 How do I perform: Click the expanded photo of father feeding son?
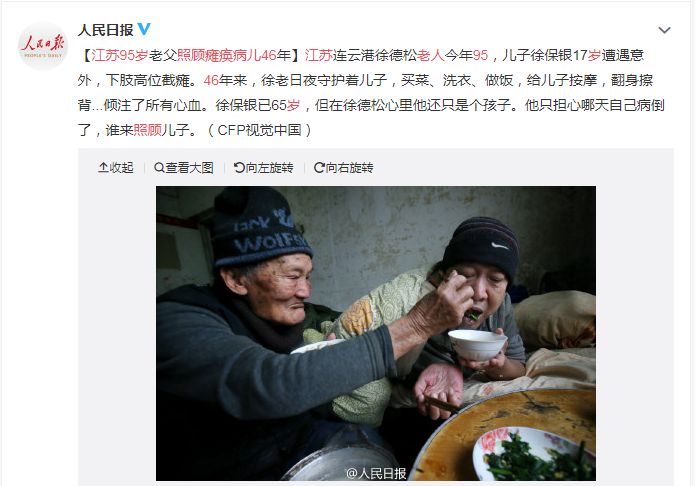pyautogui.click(x=376, y=333)
